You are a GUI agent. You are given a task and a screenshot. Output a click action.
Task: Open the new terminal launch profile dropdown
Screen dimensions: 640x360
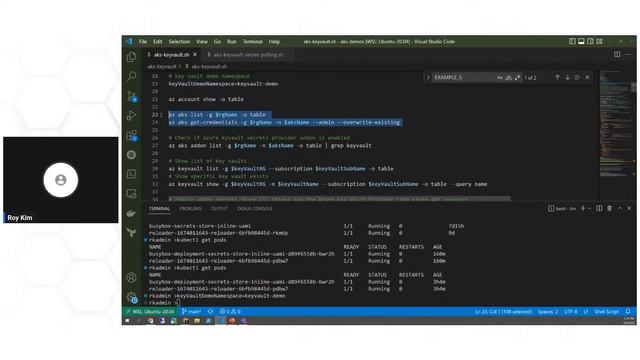tap(590, 209)
